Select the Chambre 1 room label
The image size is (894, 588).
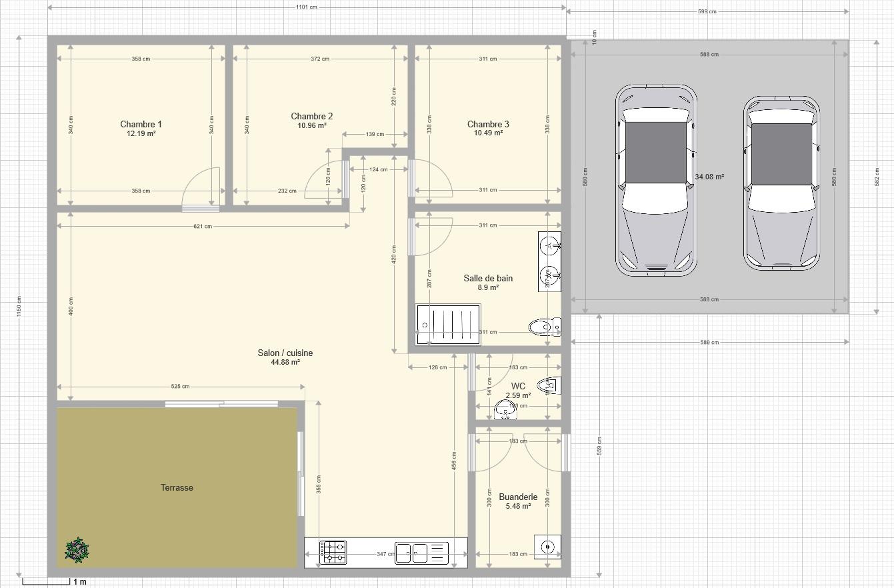pos(141,124)
